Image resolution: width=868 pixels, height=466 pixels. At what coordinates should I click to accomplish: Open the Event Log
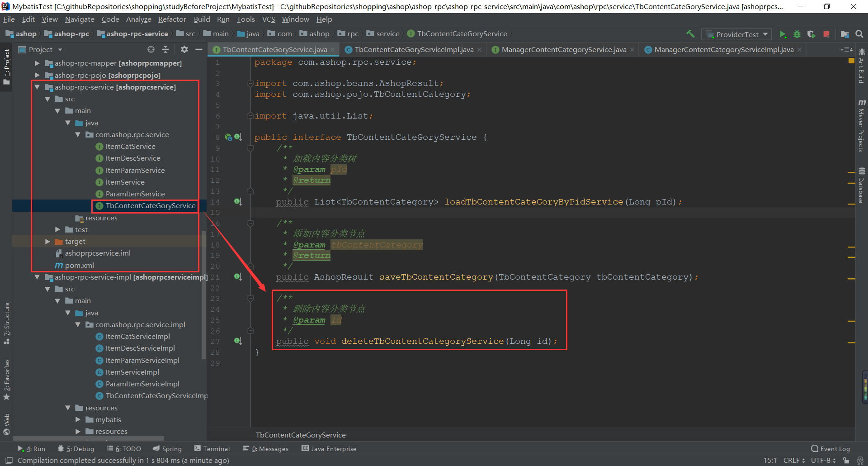click(830, 449)
